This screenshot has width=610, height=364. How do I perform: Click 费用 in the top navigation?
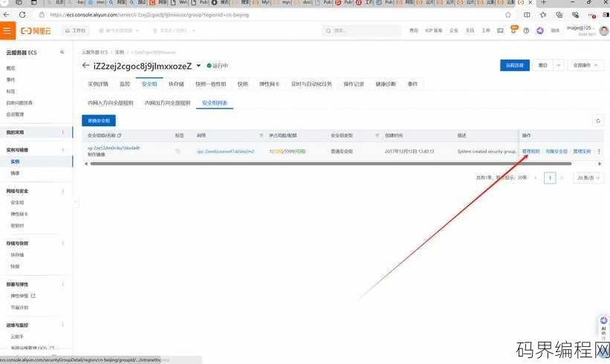[414, 30]
